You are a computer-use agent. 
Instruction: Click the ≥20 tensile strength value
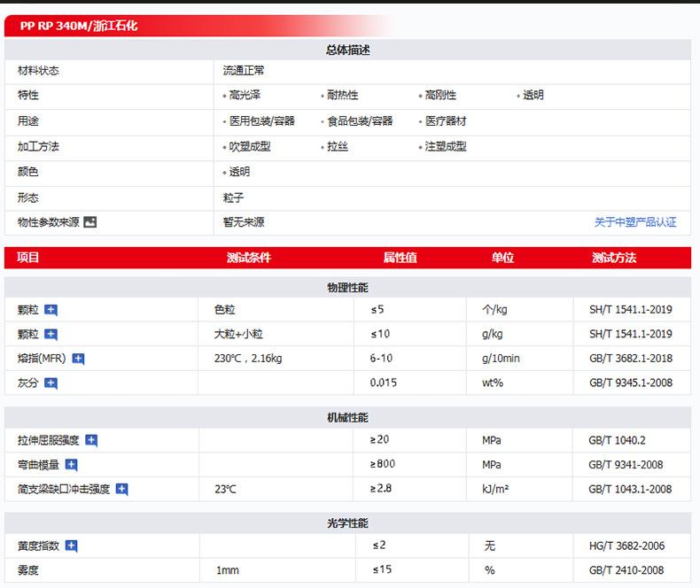click(379, 440)
